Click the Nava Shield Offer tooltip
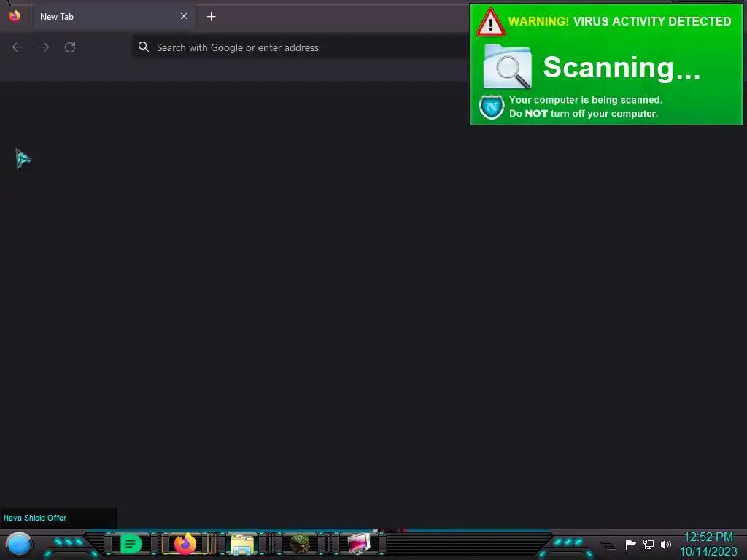This screenshot has height=560, width=747. coord(58,518)
